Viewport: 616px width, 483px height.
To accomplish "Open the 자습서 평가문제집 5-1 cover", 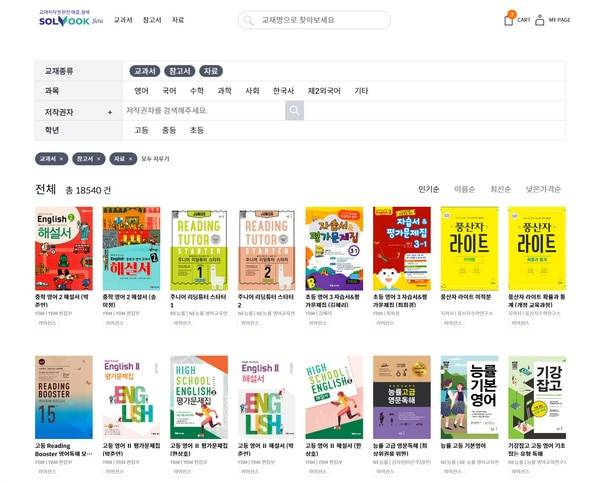I will (x=334, y=248).
